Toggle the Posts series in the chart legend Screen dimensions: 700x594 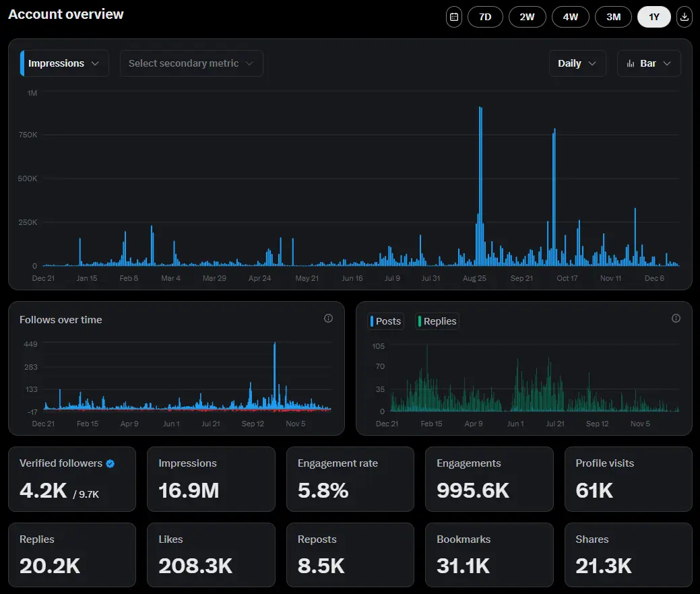(385, 321)
